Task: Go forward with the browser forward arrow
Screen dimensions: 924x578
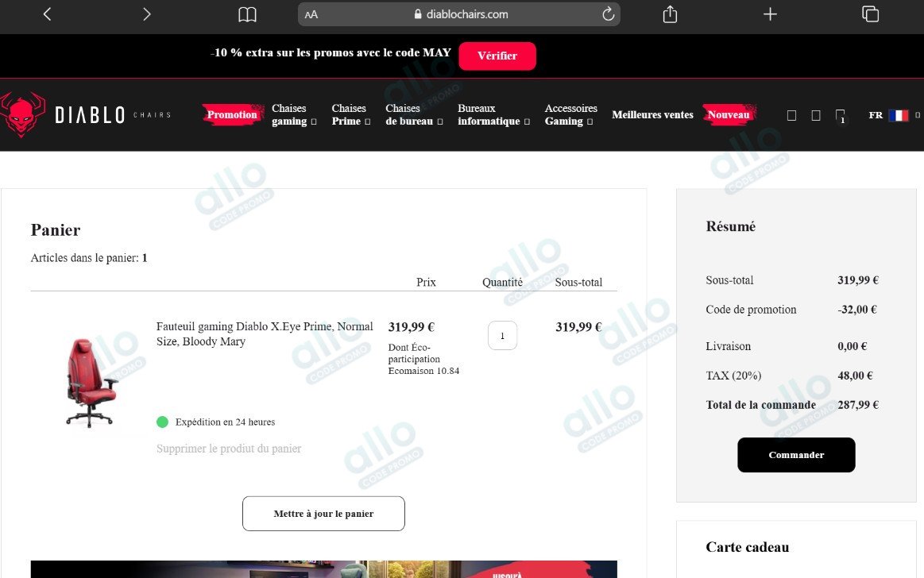Action: [x=147, y=14]
